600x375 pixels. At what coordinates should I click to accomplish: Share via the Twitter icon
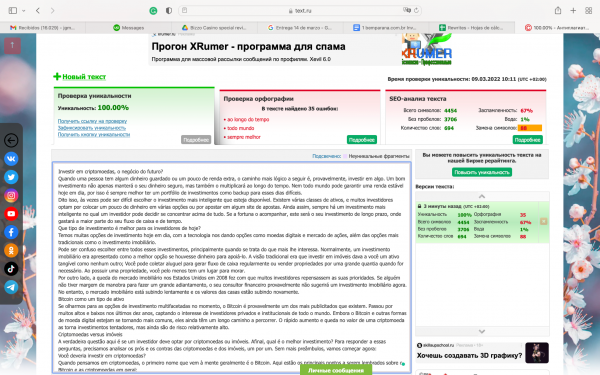pos(11,177)
